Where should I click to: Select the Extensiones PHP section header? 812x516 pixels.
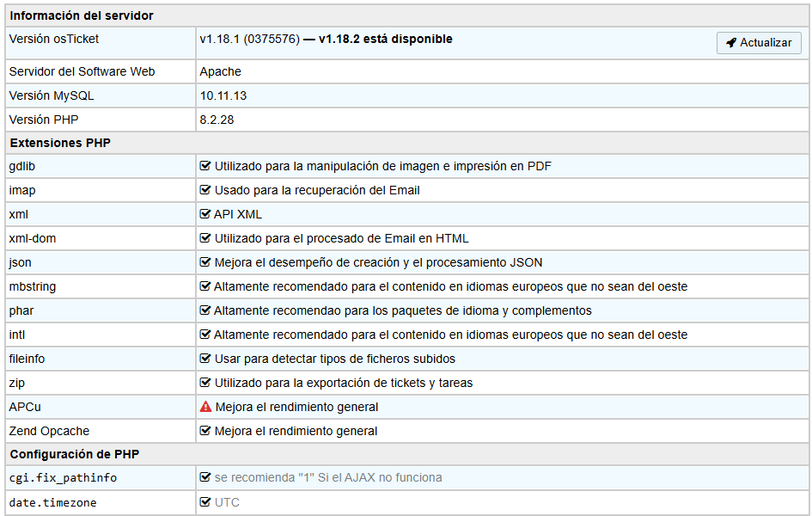click(x=60, y=143)
